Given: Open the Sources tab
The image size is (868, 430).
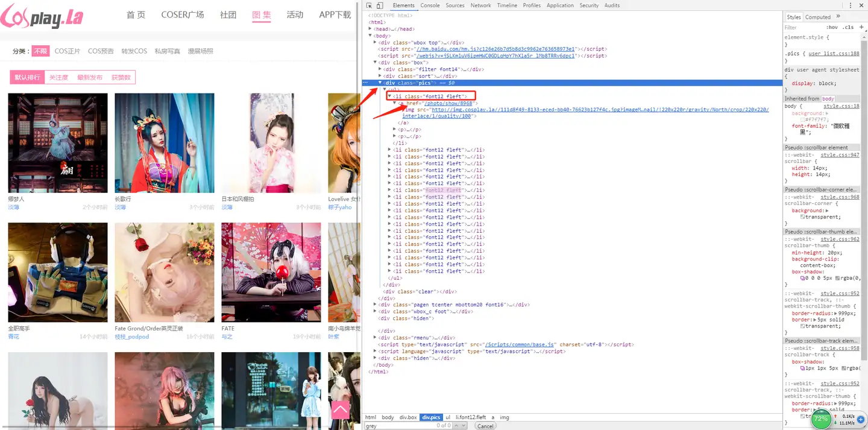Looking at the screenshot, I should pyautogui.click(x=455, y=5).
